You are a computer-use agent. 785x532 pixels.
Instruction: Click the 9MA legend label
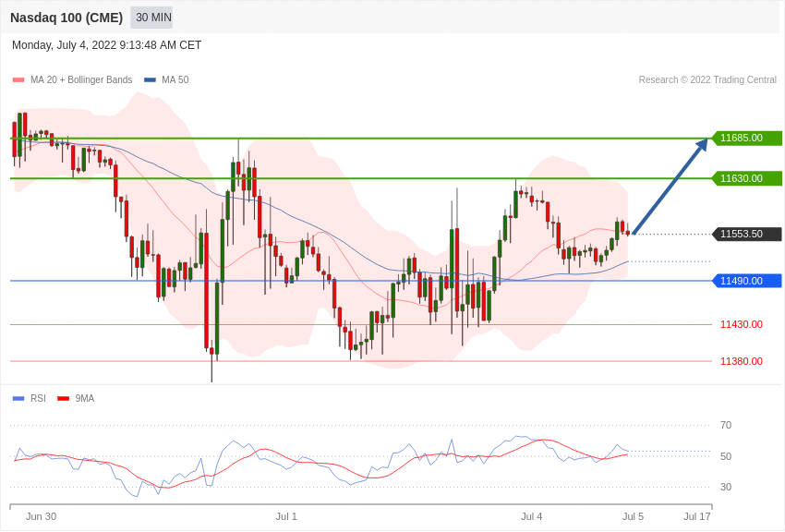(x=85, y=399)
